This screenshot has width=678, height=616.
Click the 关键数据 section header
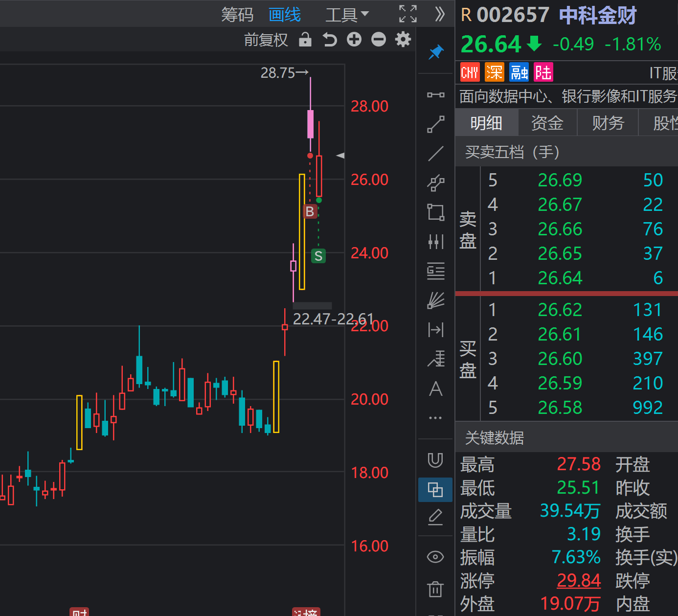tap(495, 438)
